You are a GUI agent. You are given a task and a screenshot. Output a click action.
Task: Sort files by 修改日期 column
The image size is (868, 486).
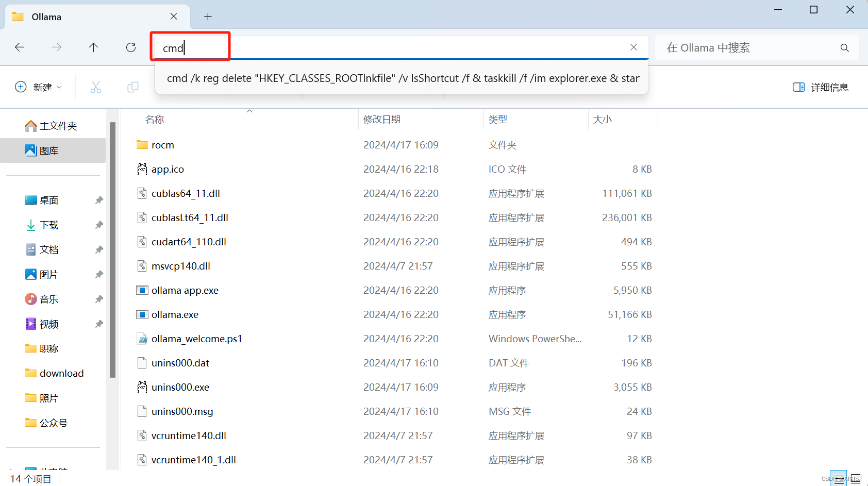click(x=382, y=120)
